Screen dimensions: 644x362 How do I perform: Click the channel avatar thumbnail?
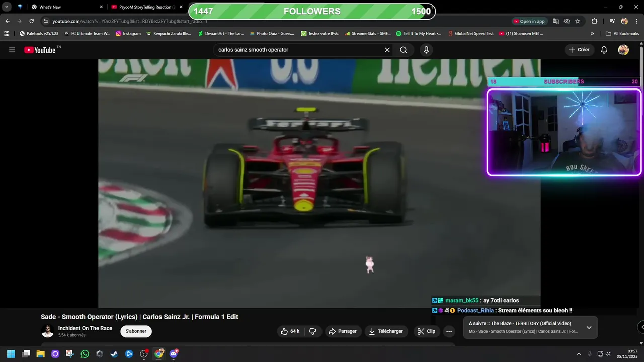(47, 331)
